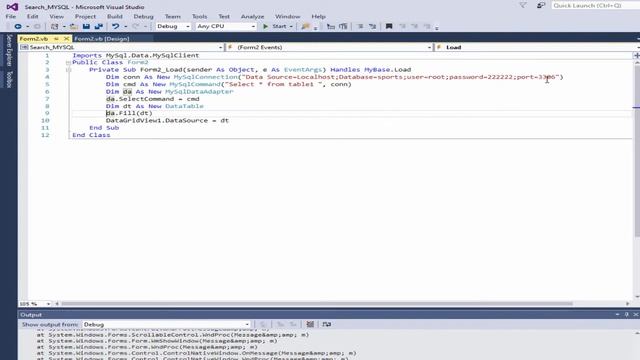Open the Undo history dropdown arrow
Image resolution: width=640 pixels, height=360 pixels.
125,27
